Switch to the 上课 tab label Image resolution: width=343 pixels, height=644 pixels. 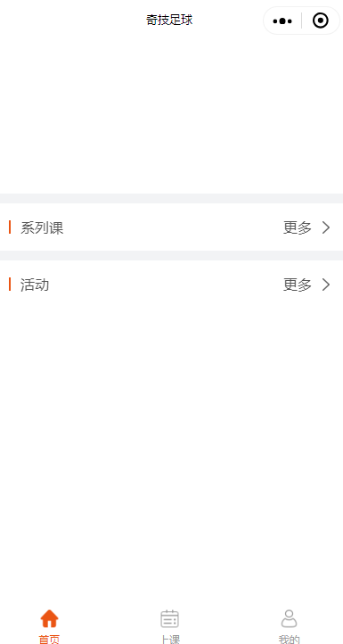click(169, 639)
